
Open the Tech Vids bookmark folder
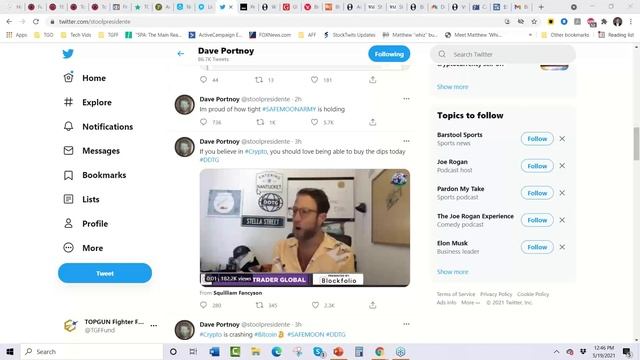(76, 35)
